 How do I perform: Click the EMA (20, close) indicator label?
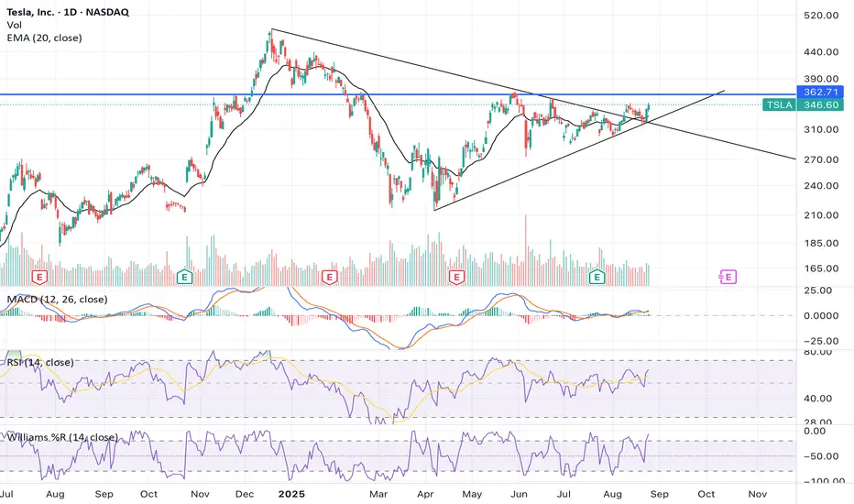(x=44, y=38)
